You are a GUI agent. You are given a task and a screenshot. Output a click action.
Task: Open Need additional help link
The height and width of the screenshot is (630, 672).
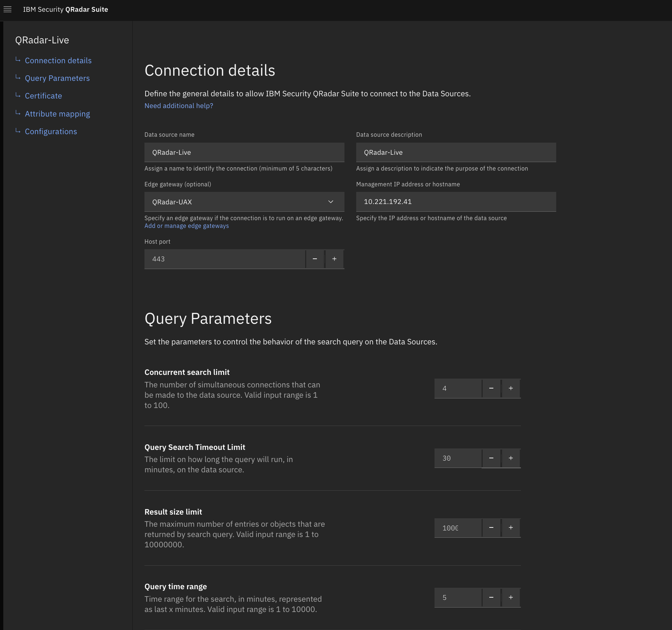(178, 106)
